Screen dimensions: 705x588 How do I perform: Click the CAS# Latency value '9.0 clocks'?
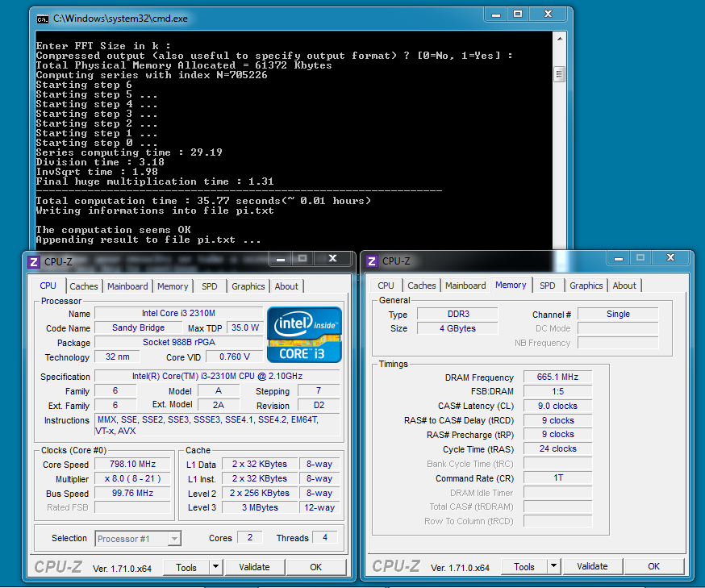tap(558, 406)
